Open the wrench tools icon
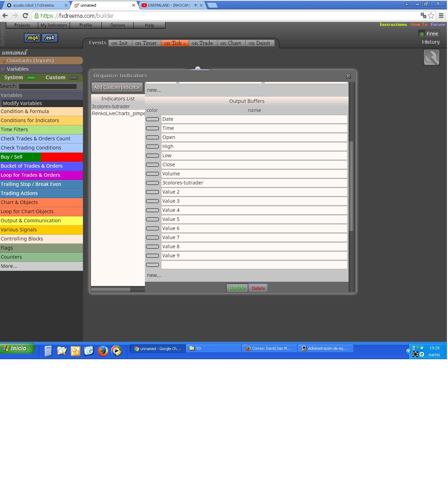Screen dimensions: 448x481 431,57
